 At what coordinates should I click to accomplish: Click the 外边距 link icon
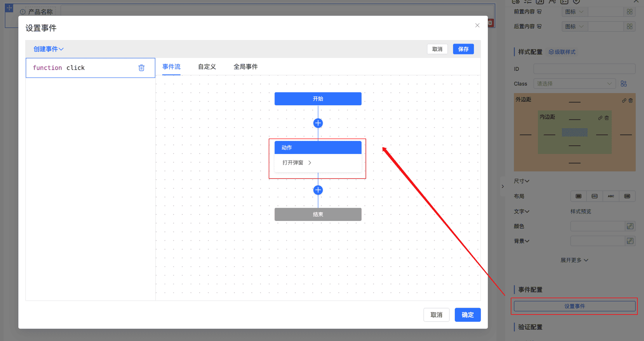(624, 100)
